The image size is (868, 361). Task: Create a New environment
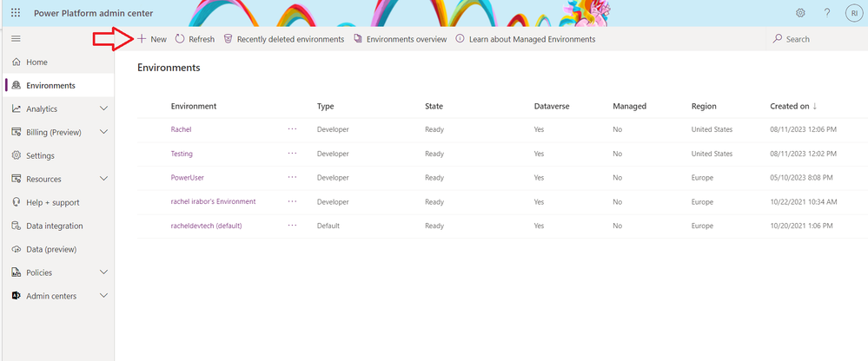point(152,39)
